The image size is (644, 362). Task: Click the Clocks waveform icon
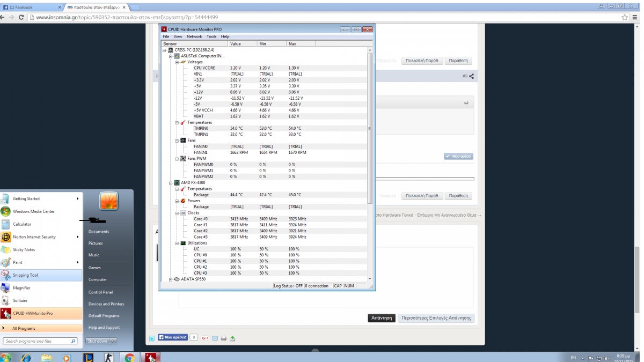point(183,213)
